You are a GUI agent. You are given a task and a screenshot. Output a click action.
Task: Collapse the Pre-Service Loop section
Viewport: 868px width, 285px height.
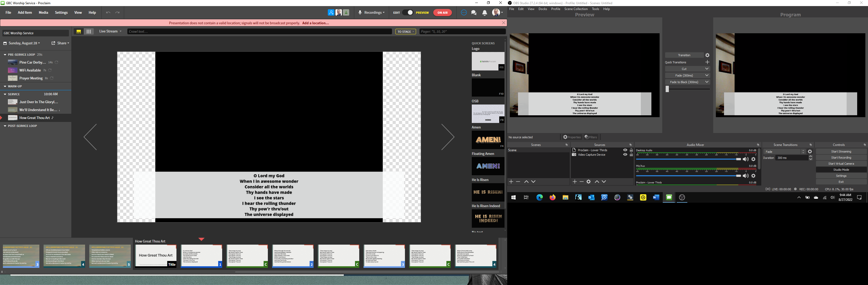5,55
